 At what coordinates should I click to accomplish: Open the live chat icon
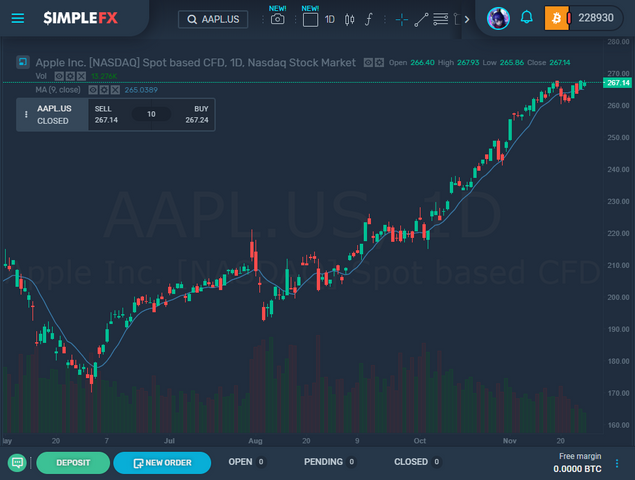(x=16, y=462)
